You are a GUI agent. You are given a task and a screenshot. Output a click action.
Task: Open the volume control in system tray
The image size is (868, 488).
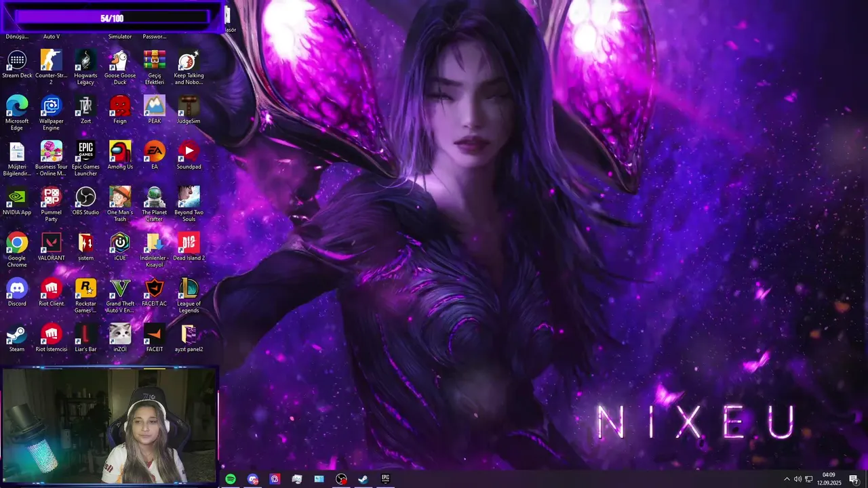(x=797, y=479)
